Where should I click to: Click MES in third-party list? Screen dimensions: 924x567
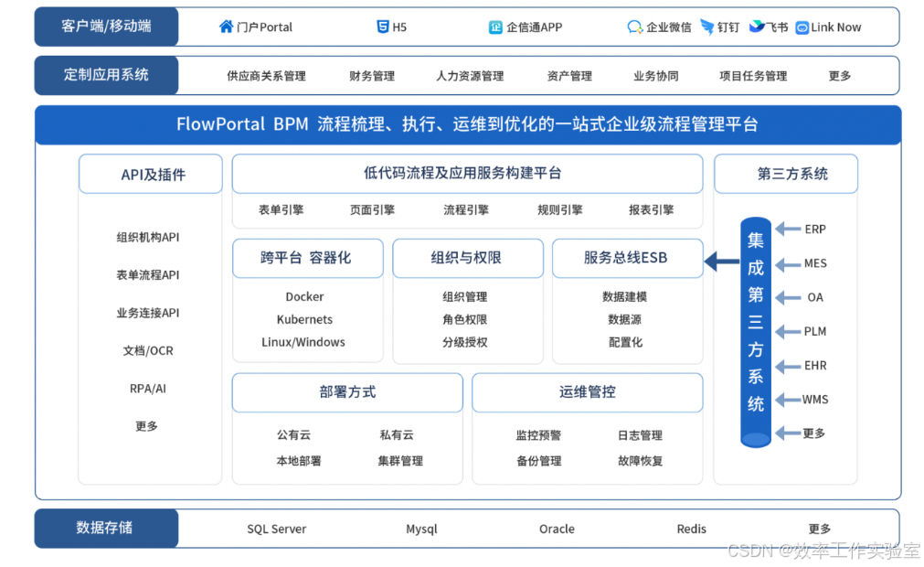[x=815, y=263]
